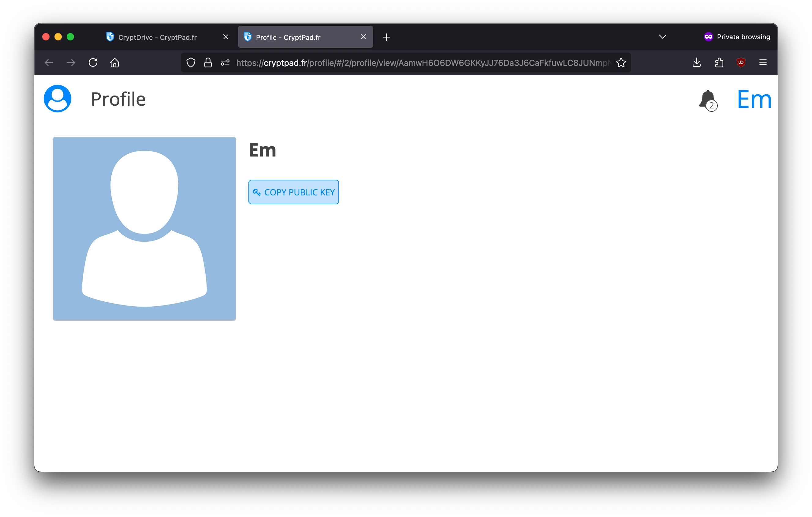Click the padlock icon in address bar

208,62
